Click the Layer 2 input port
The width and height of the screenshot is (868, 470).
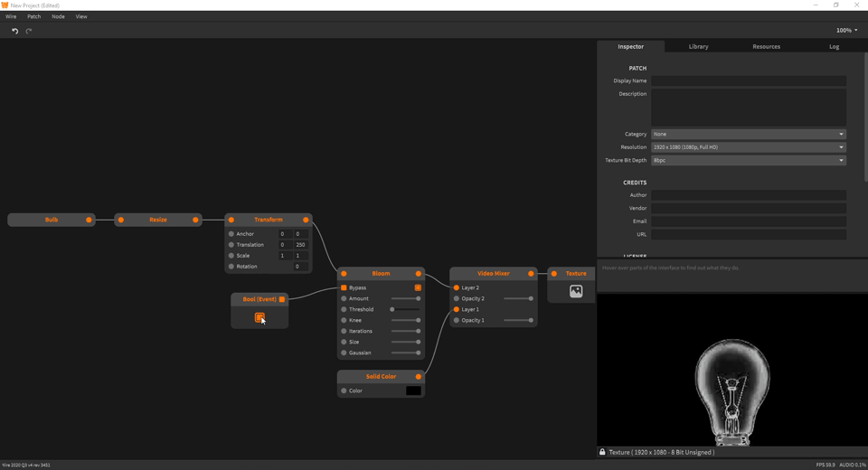point(457,287)
